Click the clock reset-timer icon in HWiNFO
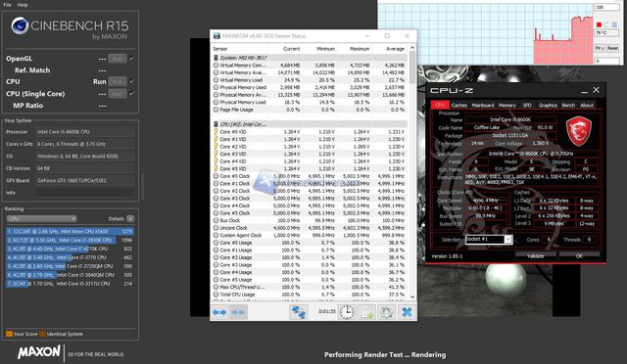 coord(347,312)
